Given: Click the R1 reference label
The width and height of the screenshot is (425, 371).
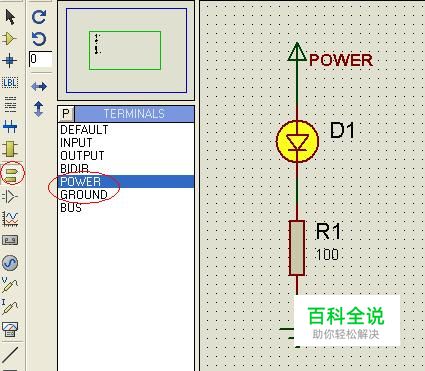Looking at the screenshot, I should point(328,231).
